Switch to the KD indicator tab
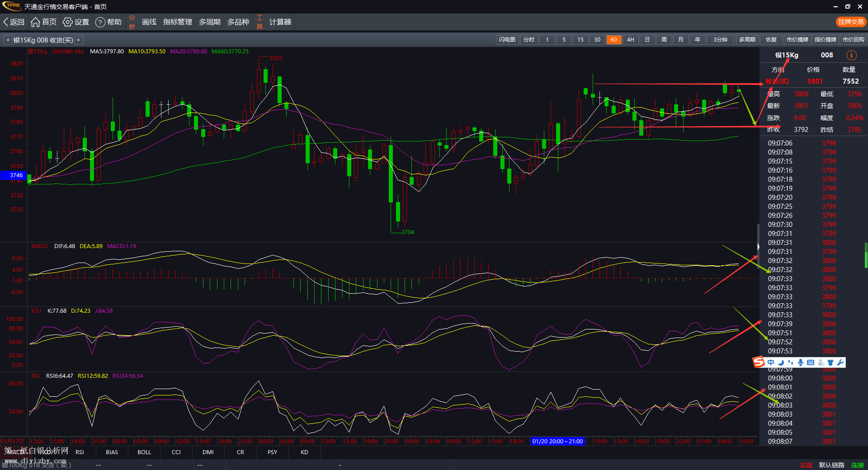Screen dimensions: 868x470 [x=305, y=452]
